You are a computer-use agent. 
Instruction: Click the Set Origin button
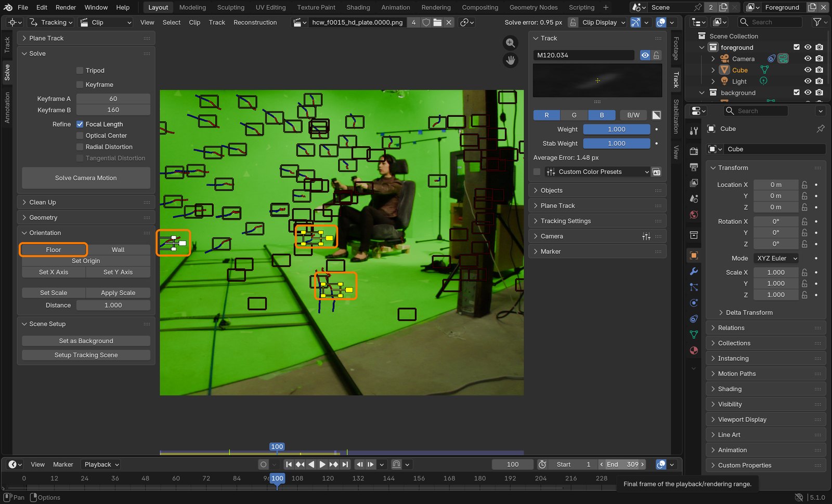pos(86,261)
